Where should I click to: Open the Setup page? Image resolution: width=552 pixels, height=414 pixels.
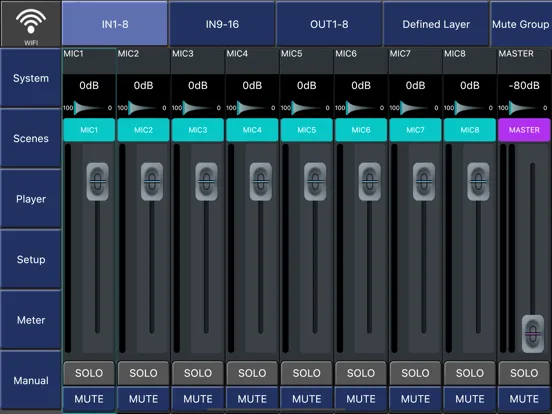coord(31,259)
